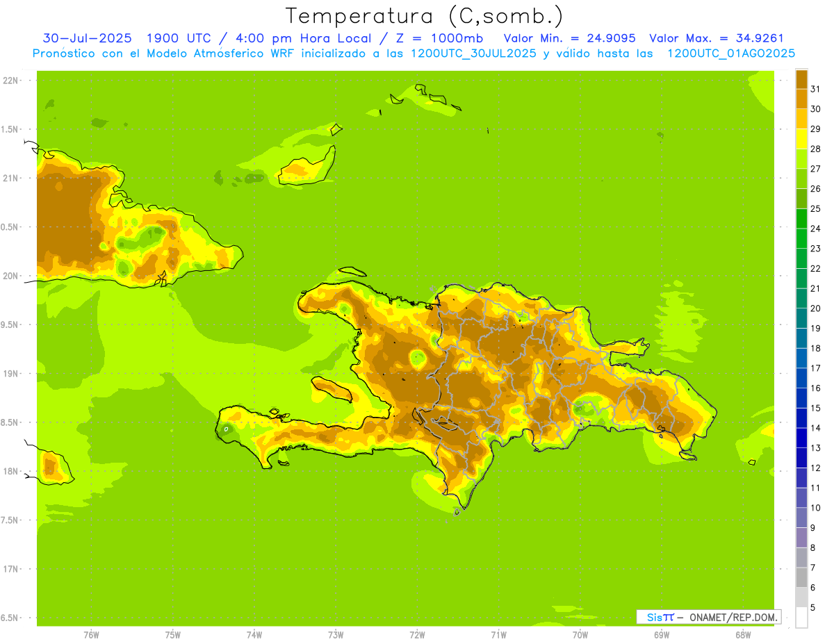Viewport: 834px width, 644px height.
Task: Click the '17N' latitude axis label
Action: 10,569
